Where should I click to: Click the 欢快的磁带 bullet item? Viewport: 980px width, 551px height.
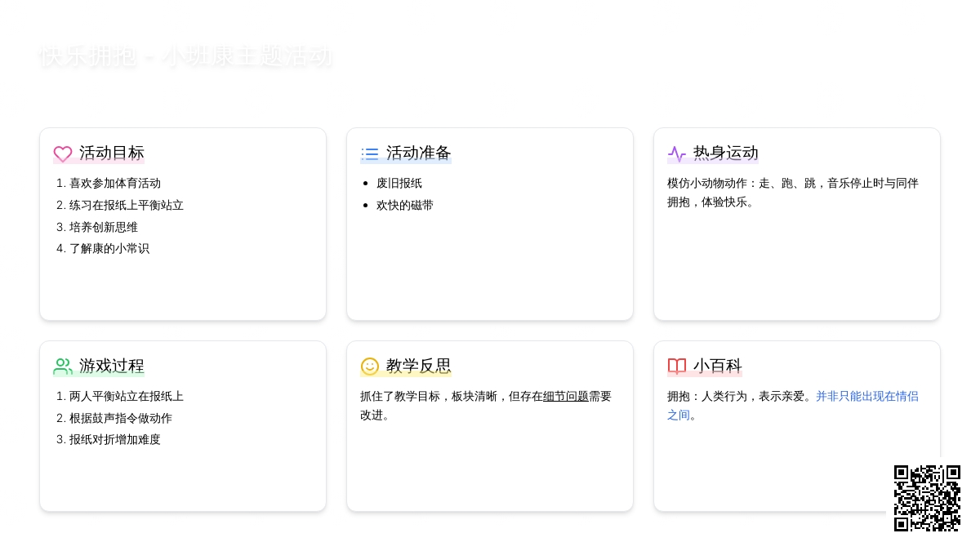405,205
